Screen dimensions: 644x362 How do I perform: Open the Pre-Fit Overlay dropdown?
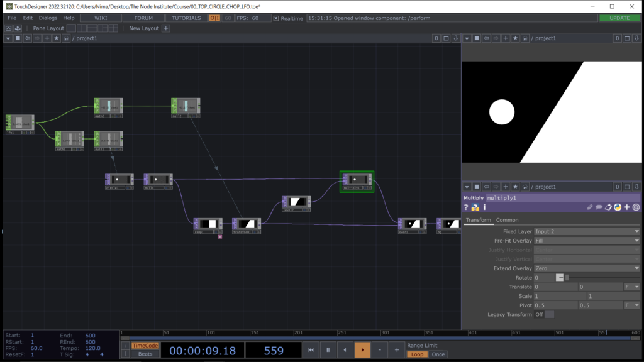click(587, 241)
